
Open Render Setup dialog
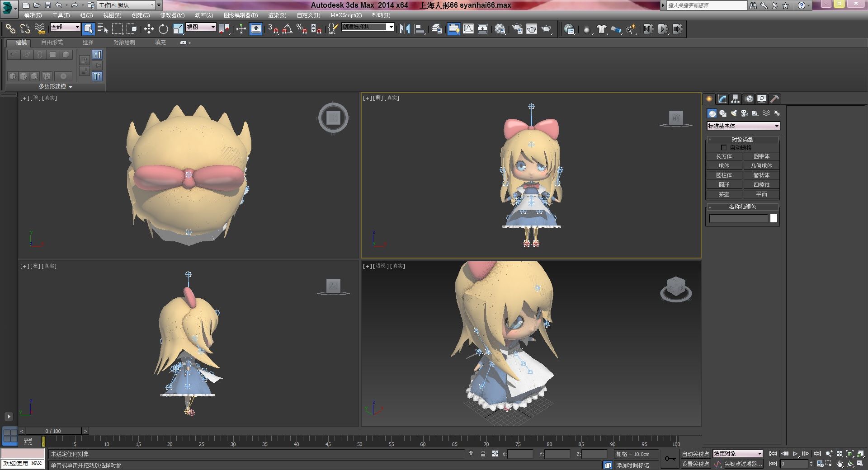point(517,29)
